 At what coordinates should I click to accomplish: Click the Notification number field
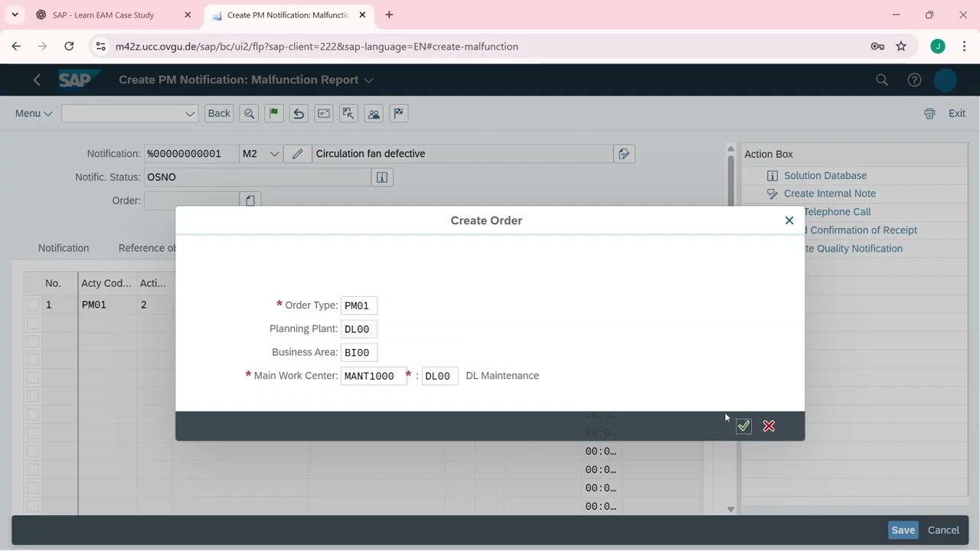[x=191, y=154]
